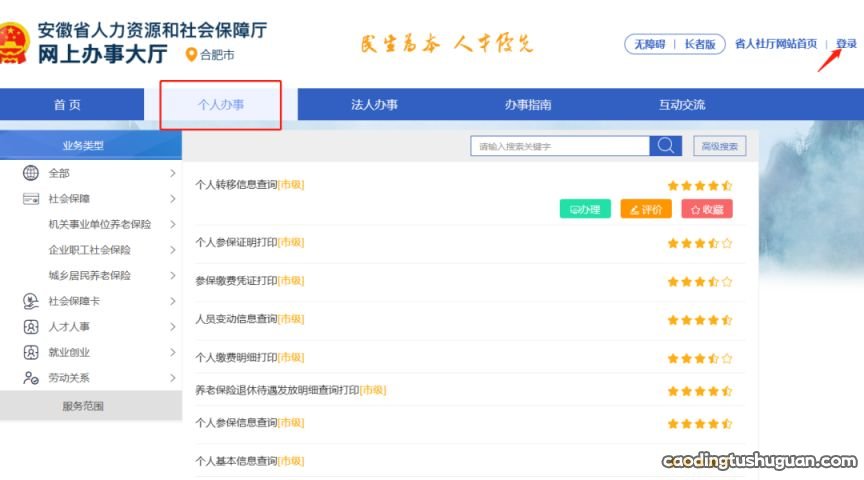Switch to 无障碍 mode
Image resolution: width=864 pixels, height=480 pixels.
[x=650, y=44]
